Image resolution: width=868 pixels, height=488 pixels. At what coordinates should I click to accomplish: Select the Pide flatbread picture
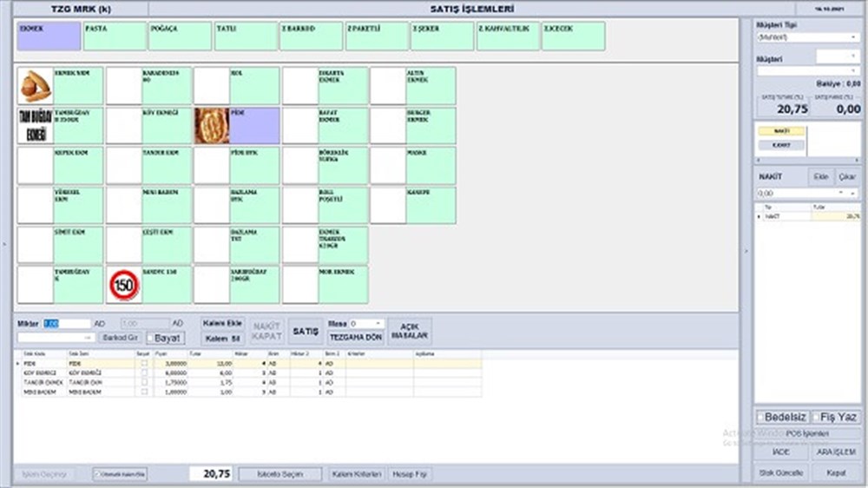coord(211,126)
